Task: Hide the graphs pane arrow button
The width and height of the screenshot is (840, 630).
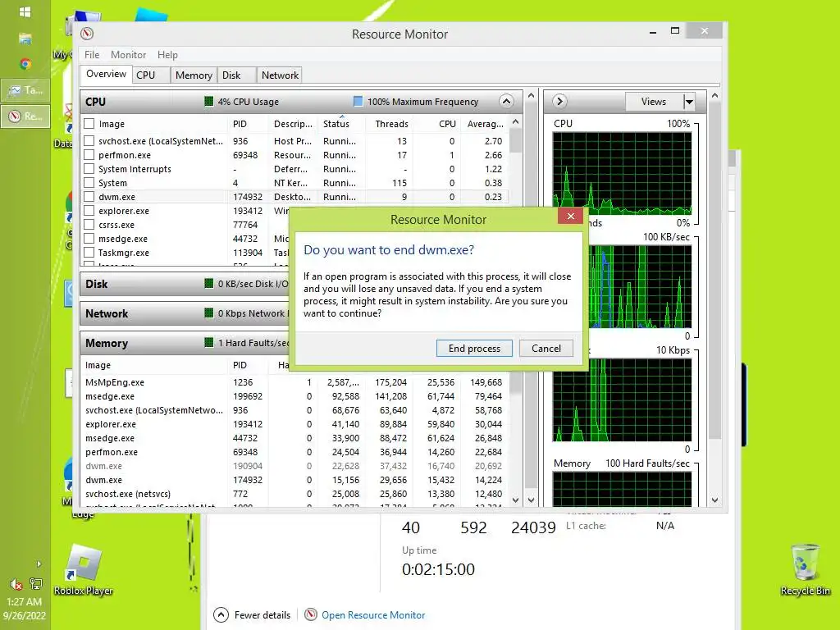Action: [x=559, y=101]
